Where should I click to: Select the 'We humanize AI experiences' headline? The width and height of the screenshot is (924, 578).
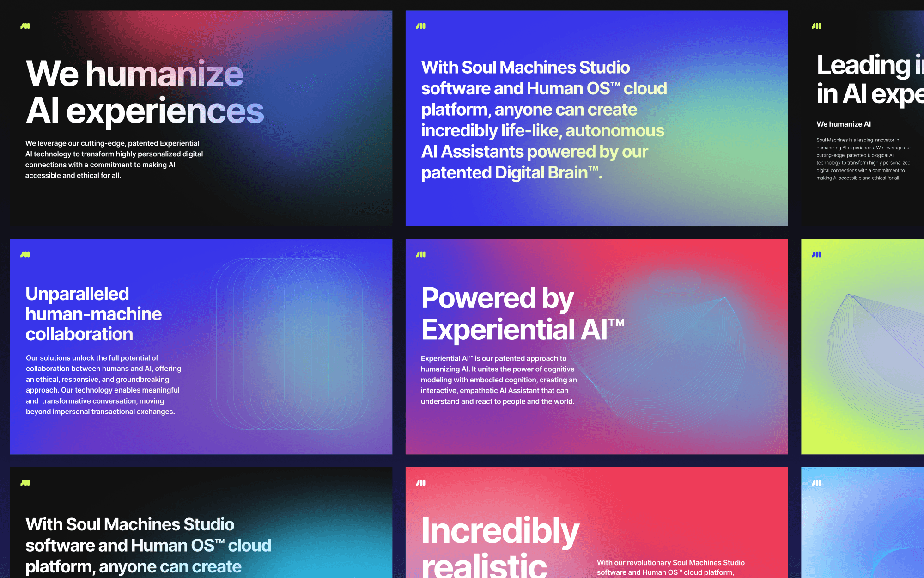(x=144, y=92)
